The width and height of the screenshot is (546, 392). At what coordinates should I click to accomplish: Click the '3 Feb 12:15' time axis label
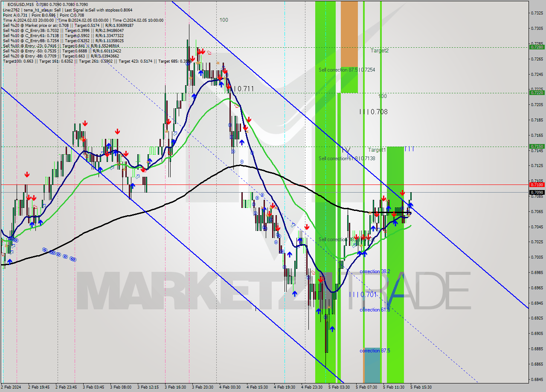click(x=148, y=387)
